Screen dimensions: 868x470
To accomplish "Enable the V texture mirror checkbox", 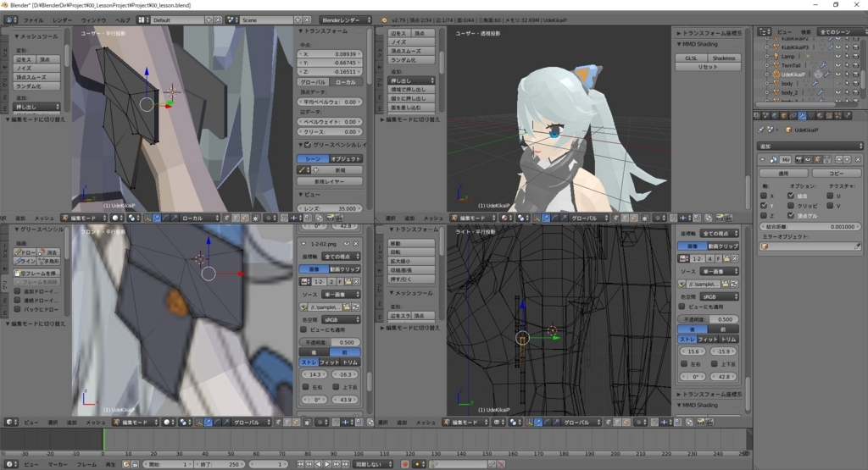I will pyautogui.click(x=830, y=205).
